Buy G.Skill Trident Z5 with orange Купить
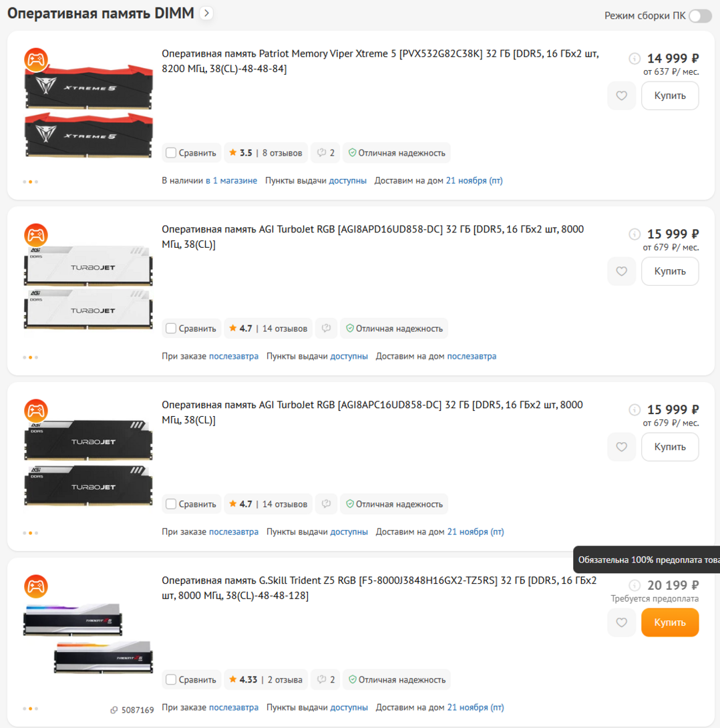The height and width of the screenshot is (728, 720). point(670,622)
